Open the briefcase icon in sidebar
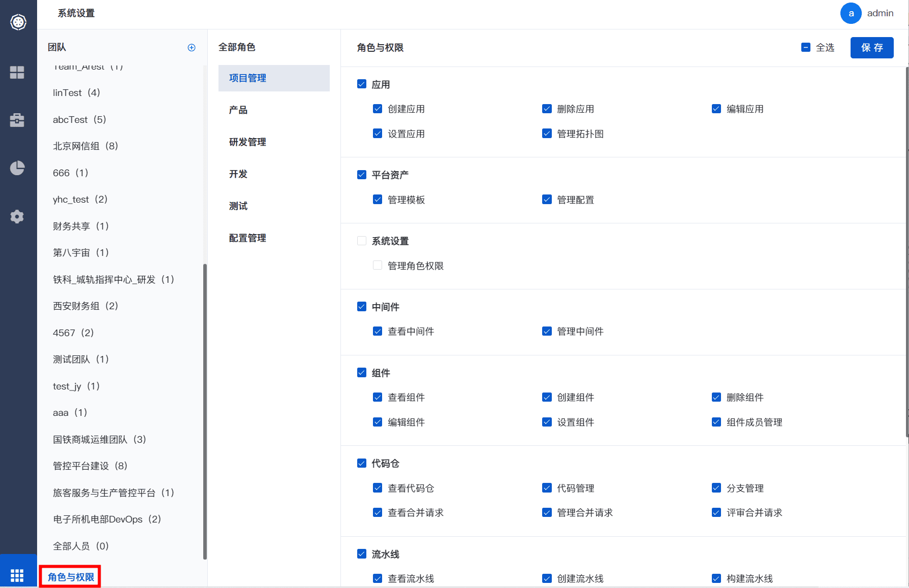The image size is (909, 588). [17, 120]
